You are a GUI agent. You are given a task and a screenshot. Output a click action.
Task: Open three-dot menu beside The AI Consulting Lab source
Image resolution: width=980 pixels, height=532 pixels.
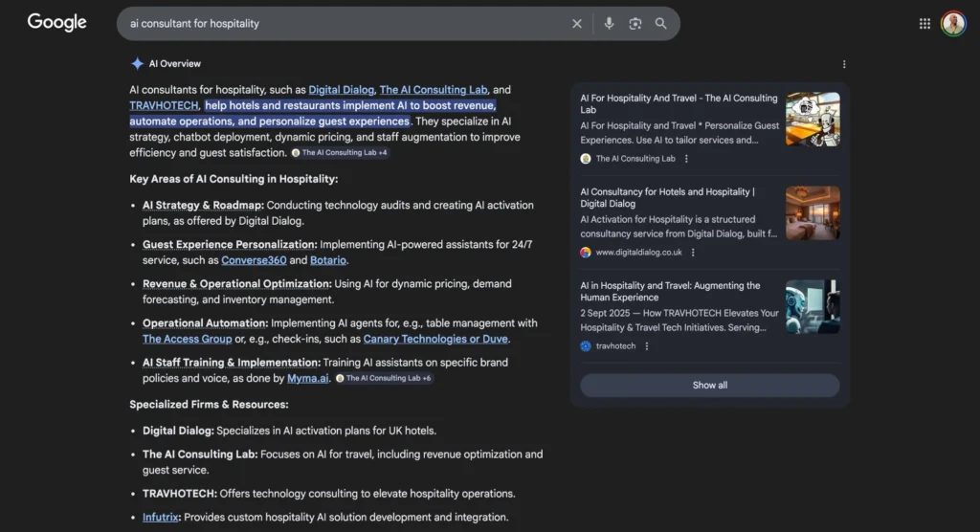click(686, 159)
